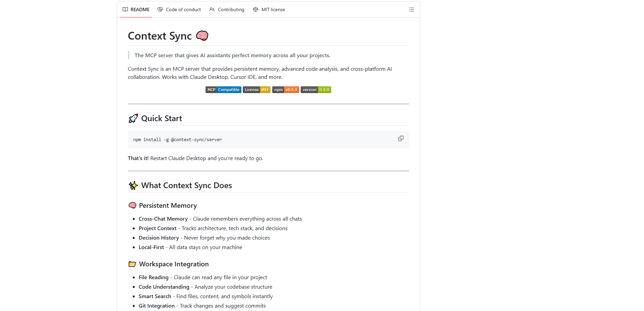Click the Quick Start heading
The width and height of the screenshot is (644, 311).
[162, 118]
